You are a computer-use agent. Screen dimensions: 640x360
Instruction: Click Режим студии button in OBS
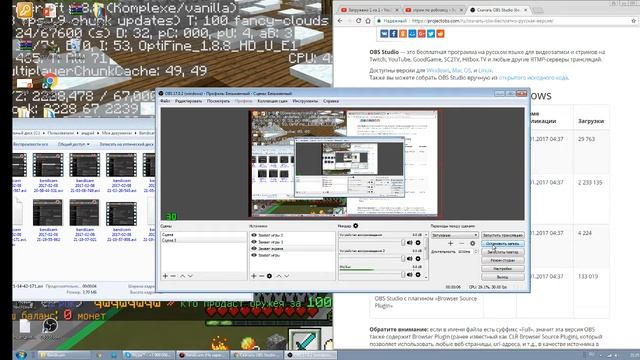pos(503,260)
